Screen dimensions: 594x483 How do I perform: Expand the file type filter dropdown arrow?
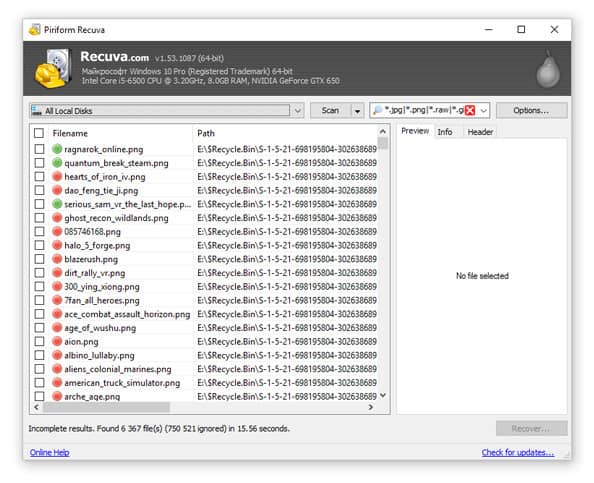(484, 111)
